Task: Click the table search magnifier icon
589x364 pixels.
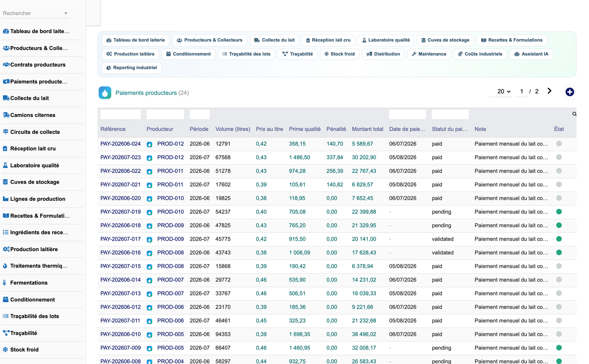Action: [x=574, y=114]
